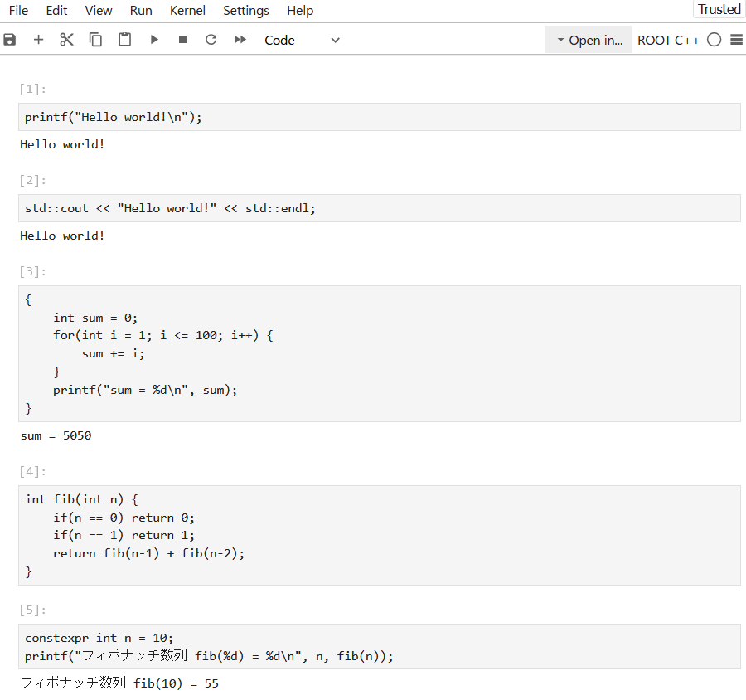Cut the selected cell with scissors icon
Viewport: 746px width, 700px height.
(x=66, y=40)
